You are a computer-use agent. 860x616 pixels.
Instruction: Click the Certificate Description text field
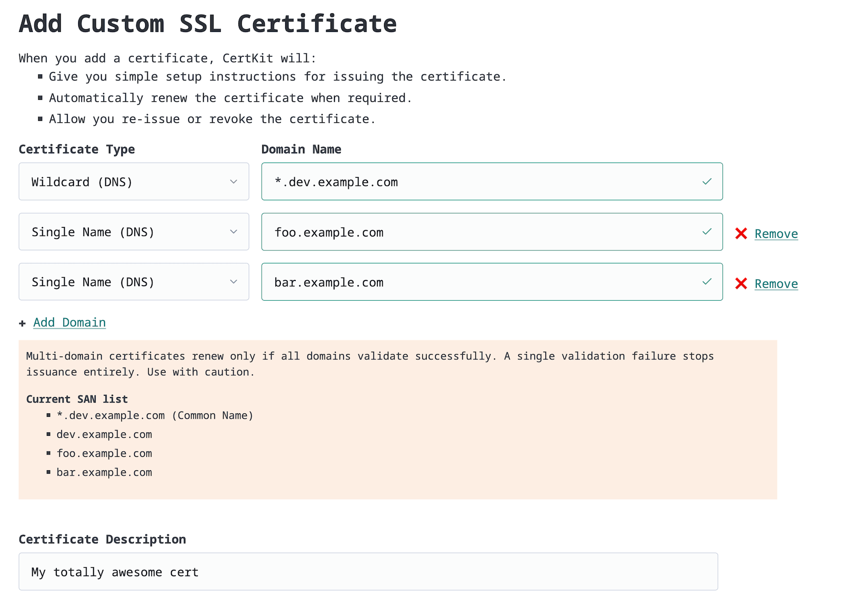click(x=368, y=571)
